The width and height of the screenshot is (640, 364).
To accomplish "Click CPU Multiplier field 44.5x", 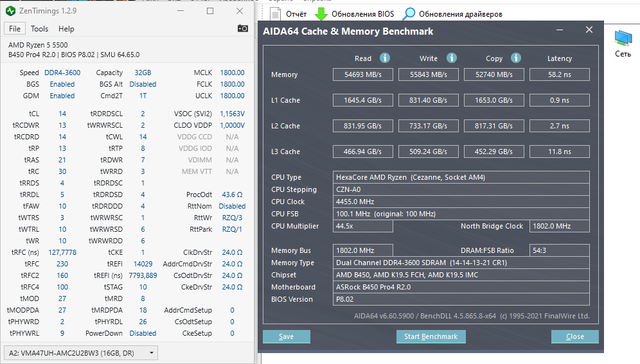I will click(x=363, y=226).
